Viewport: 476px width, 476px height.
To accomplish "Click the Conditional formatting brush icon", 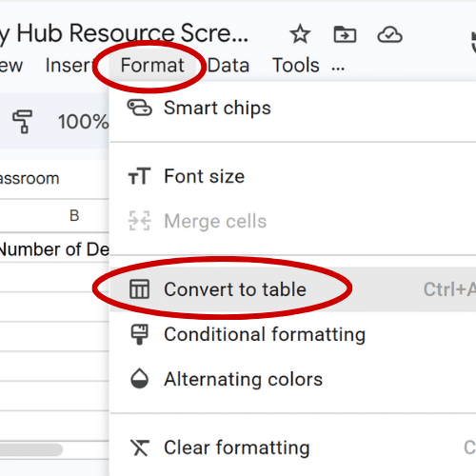I will tap(139, 334).
